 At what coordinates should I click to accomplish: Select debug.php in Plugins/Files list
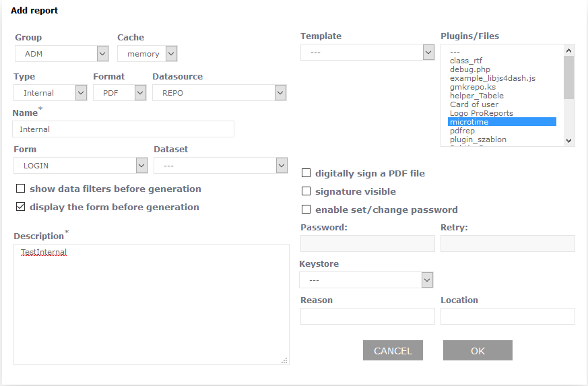(x=470, y=69)
